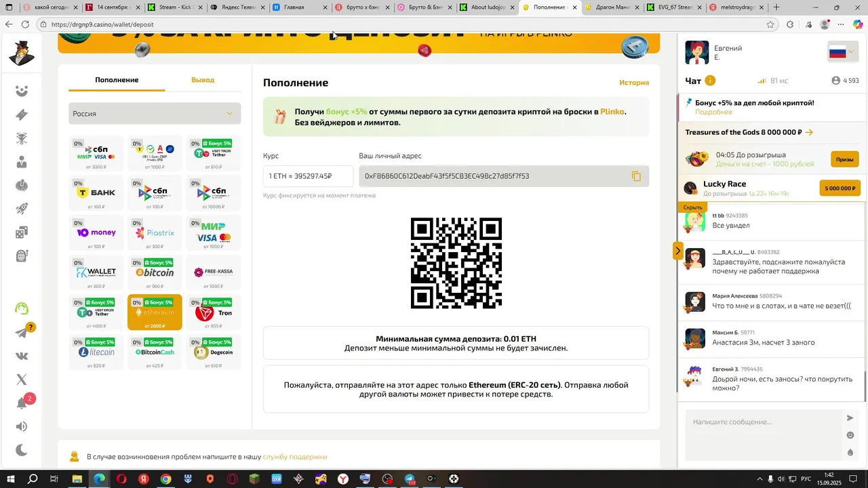Click the Lucky Race 5 000 000 button

pyautogui.click(x=840, y=188)
